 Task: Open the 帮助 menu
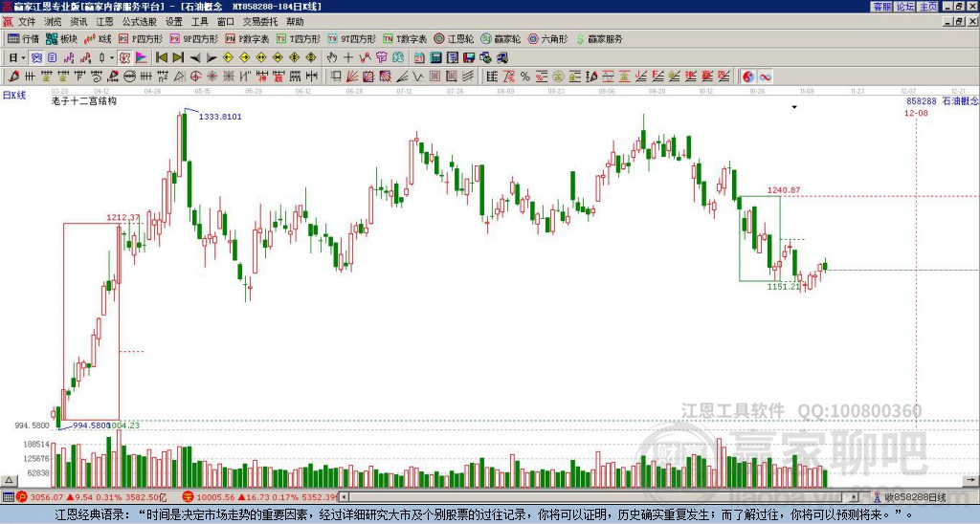coord(295,22)
